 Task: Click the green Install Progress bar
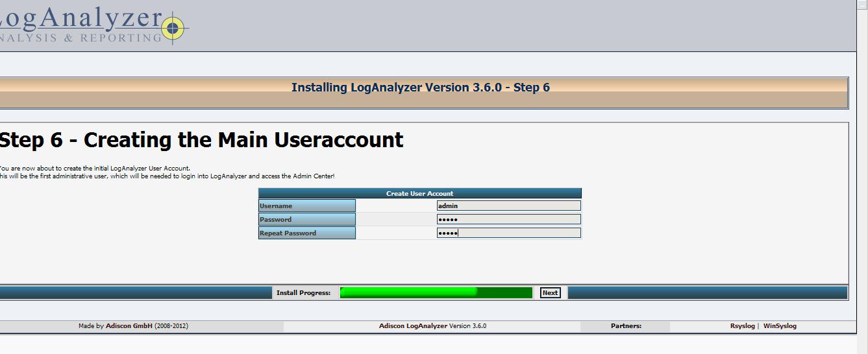(x=436, y=292)
